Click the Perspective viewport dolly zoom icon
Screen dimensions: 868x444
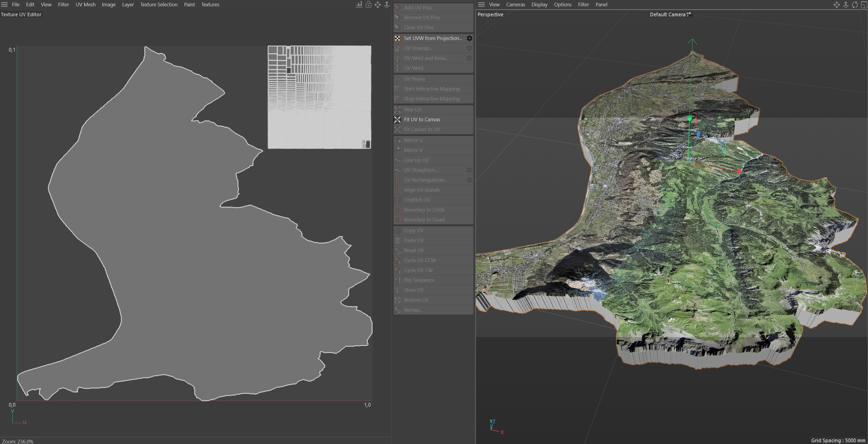point(845,5)
